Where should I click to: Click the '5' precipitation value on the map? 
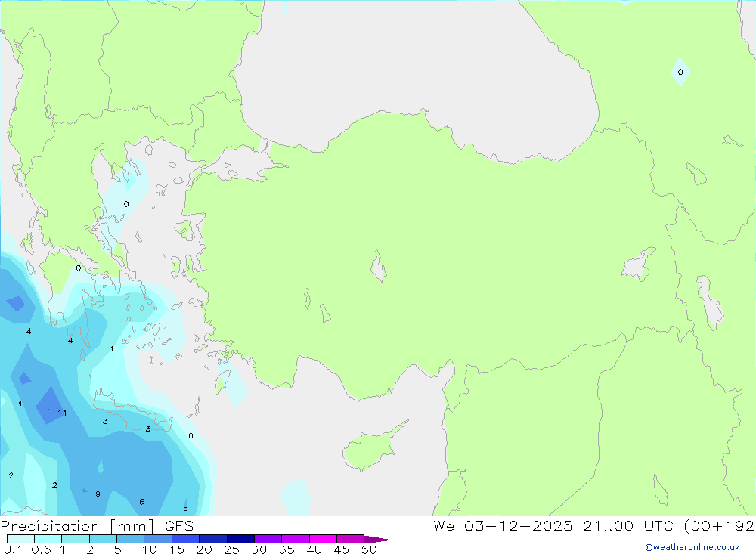[185, 508]
